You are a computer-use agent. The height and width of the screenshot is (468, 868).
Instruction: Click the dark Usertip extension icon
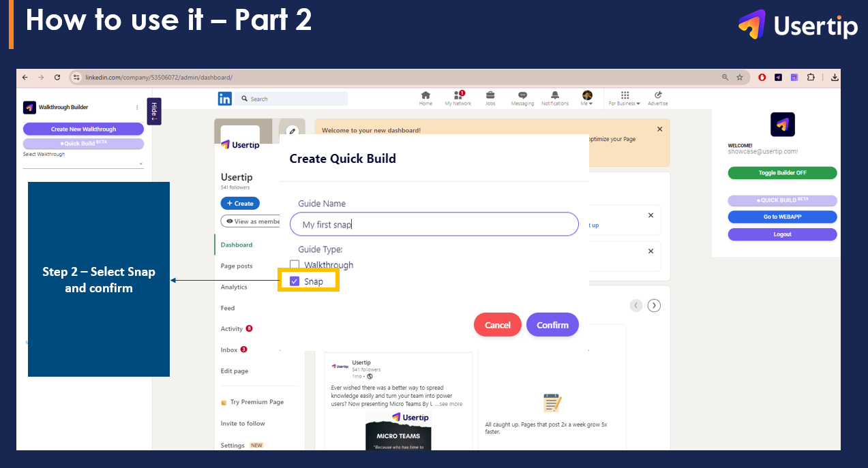point(778,78)
